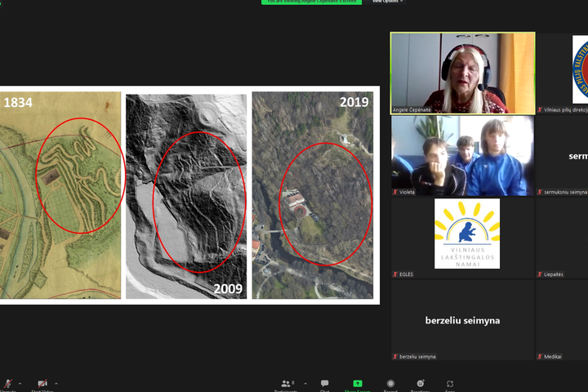Click muted mic icon beside Vilniaus pilių direkcija
The width and height of the screenshot is (588, 392).
coord(540,110)
